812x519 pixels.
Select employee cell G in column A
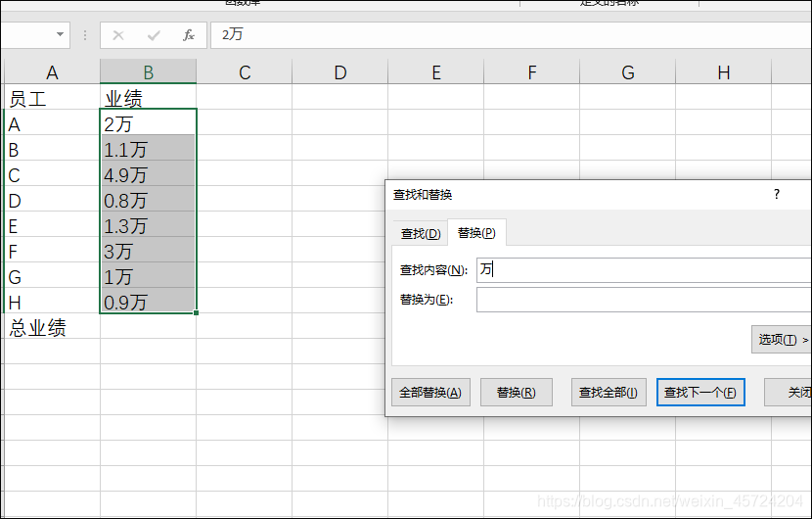pyautogui.click(x=52, y=275)
